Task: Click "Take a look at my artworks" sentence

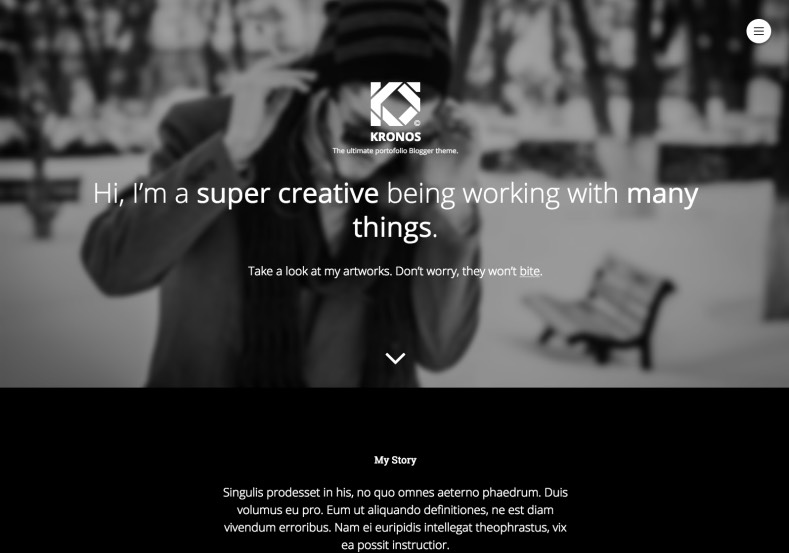Action: pyautogui.click(x=320, y=271)
